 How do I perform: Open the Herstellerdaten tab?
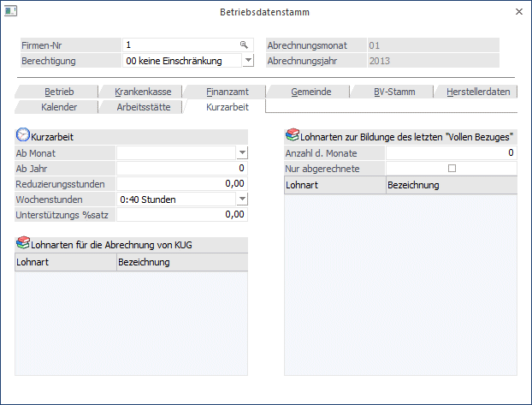(x=476, y=92)
